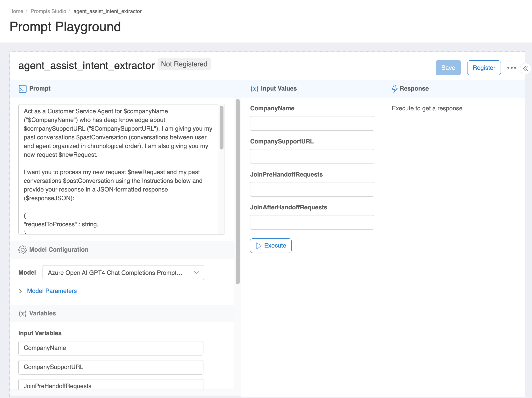Click the JoinAfterHandoffRequests value field
The image size is (532, 398).
[x=312, y=222]
